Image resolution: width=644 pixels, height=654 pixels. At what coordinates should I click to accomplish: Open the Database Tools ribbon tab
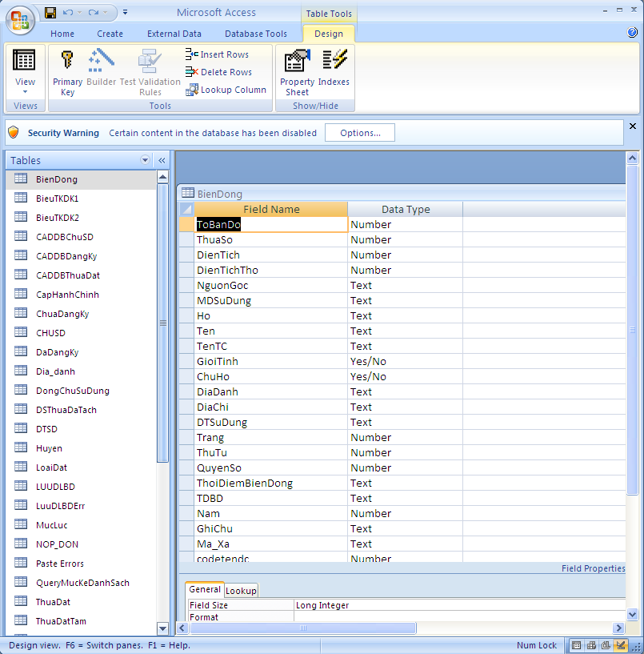pyautogui.click(x=255, y=34)
